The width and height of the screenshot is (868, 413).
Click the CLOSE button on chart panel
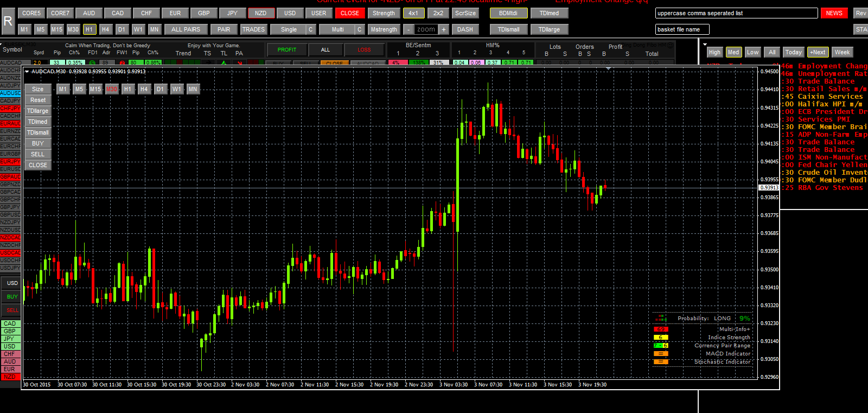[38, 165]
